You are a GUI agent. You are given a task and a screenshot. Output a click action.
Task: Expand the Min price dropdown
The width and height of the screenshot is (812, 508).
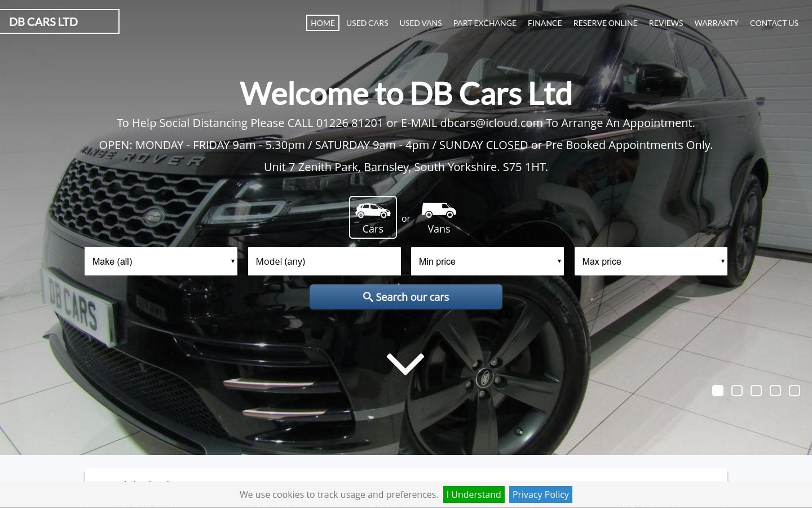(x=487, y=261)
